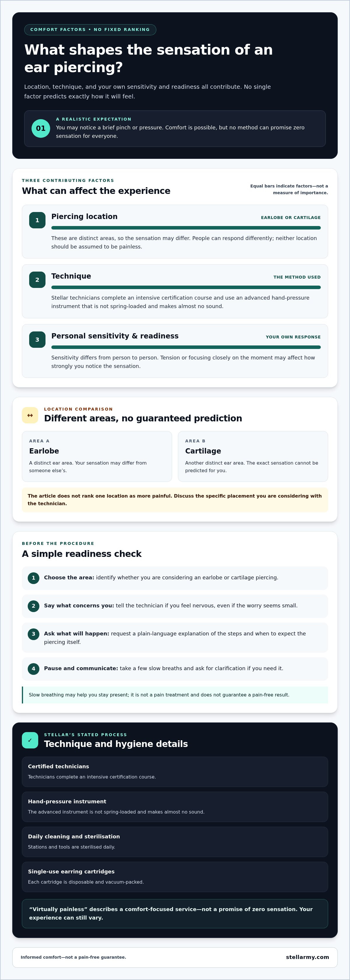Viewport: 350px width, 980px height.
Task: Click number 3 badge beside Personal sensitivity
Action: (x=37, y=340)
